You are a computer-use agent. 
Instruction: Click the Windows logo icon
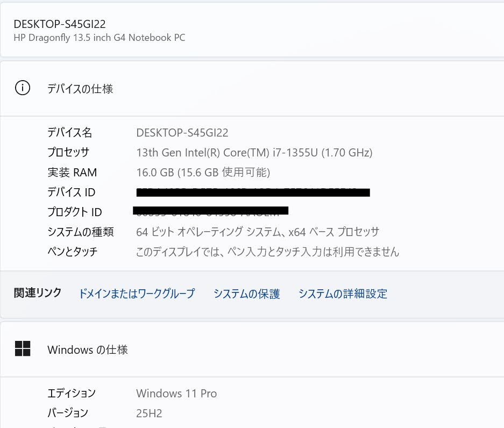tap(23, 348)
